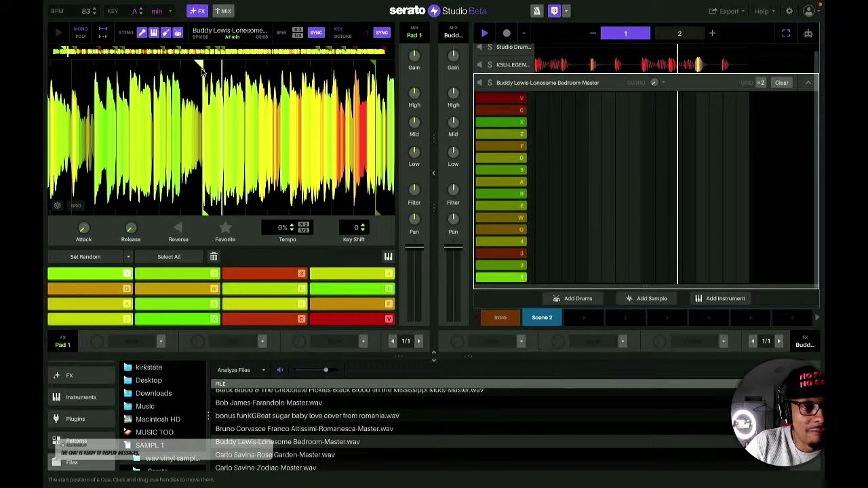This screenshot has height=488, width=868.
Task: Toggle the FX panel button
Action: [x=197, y=11]
